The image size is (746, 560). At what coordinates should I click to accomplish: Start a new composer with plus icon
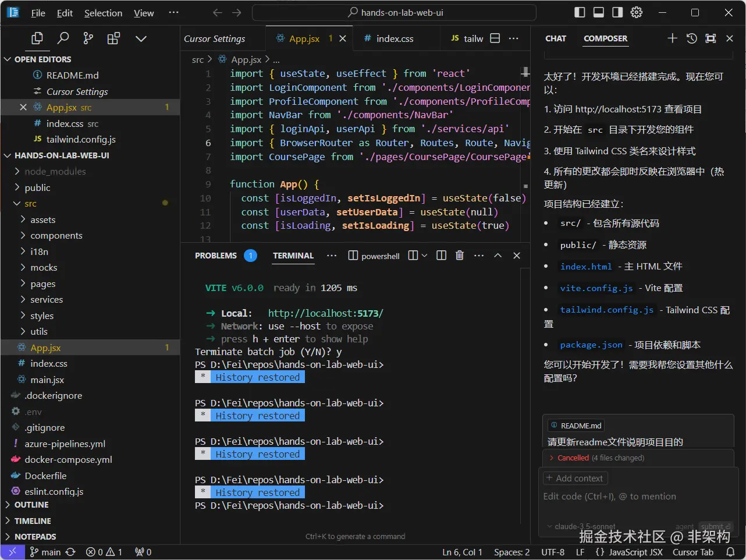672,38
